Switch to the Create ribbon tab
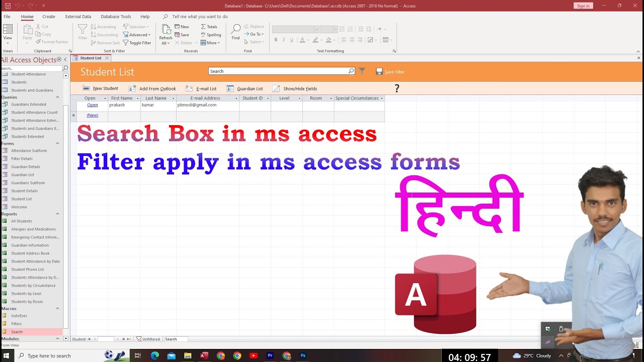The height and width of the screenshot is (362, 644). pyautogui.click(x=49, y=17)
